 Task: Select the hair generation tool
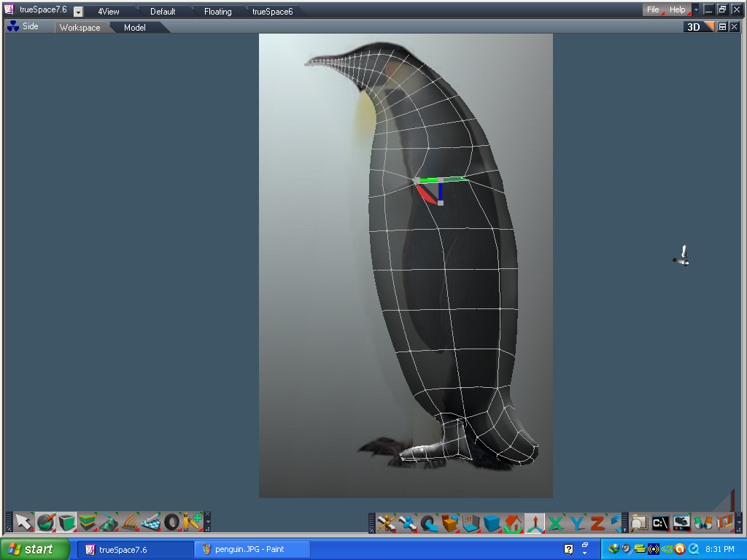129,521
